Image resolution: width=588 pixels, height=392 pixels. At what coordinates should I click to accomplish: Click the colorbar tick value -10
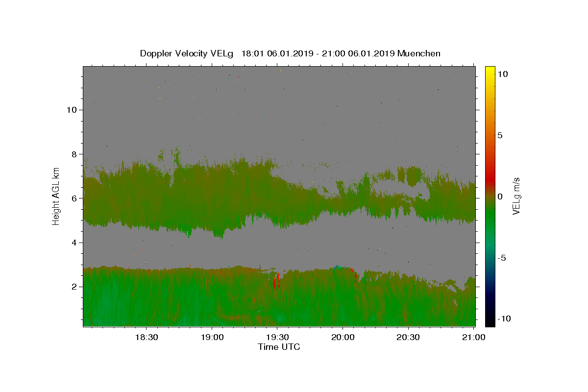pos(503,318)
